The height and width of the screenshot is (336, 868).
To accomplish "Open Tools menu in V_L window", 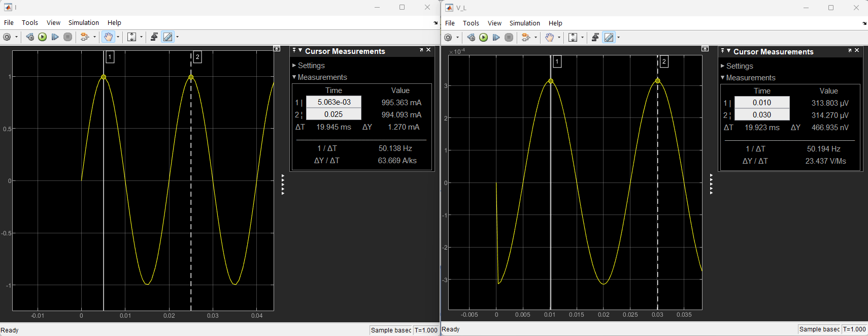I will [471, 23].
